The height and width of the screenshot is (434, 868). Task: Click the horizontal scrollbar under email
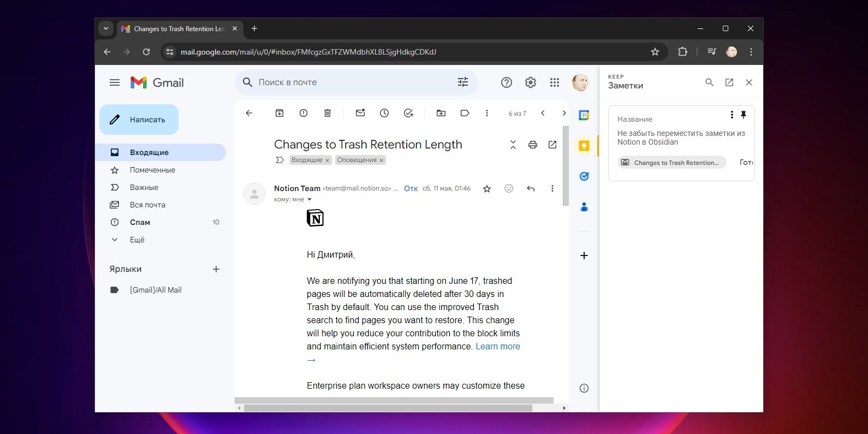pos(388,408)
